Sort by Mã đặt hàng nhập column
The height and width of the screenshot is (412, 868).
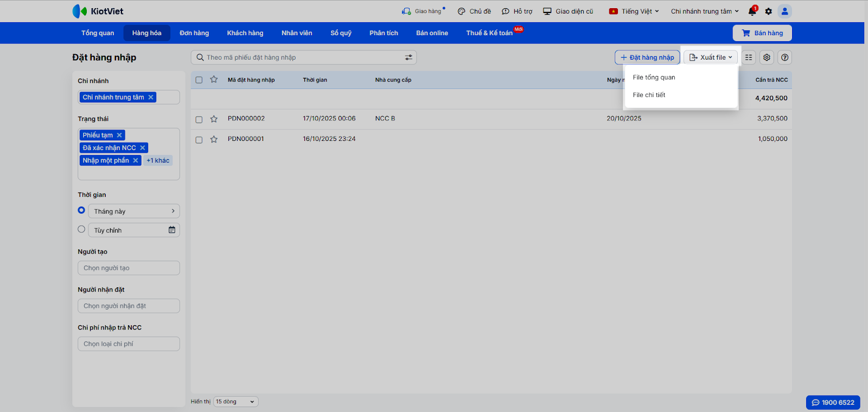coord(251,80)
